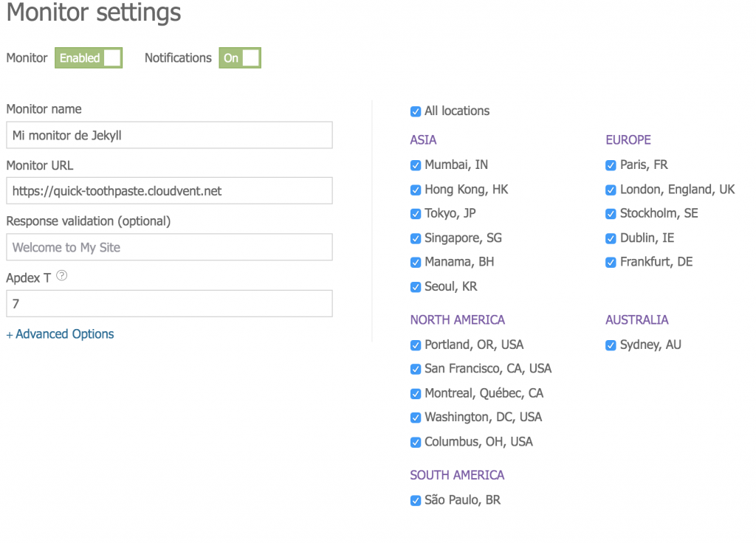The width and height of the screenshot is (756, 543).
Task: Click into the Monitor URL field
Action: click(169, 191)
